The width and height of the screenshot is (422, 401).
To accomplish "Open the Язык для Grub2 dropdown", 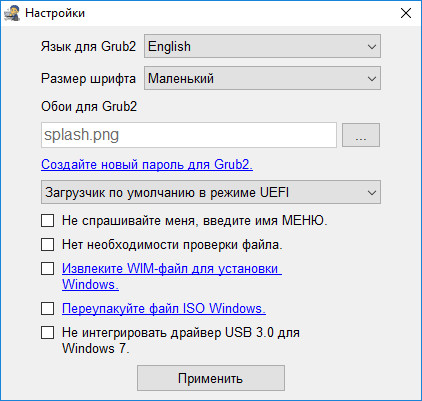I will [x=262, y=46].
